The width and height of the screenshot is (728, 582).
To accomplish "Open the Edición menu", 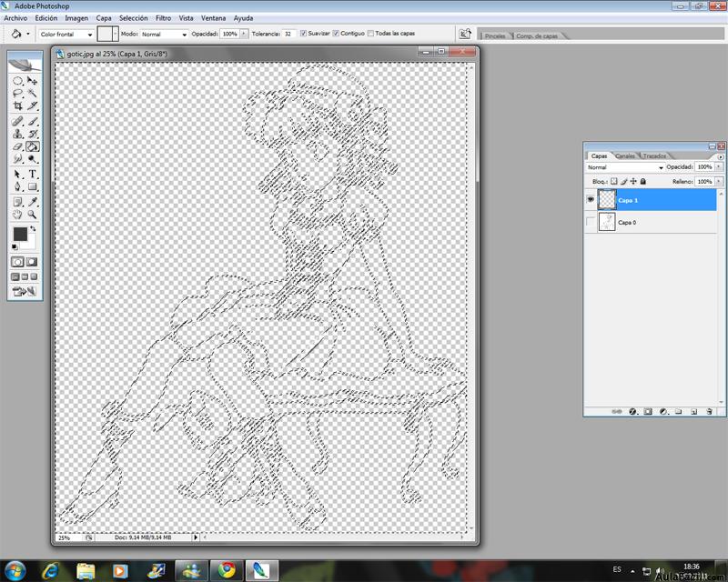I will pyautogui.click(x=46, y=18).
